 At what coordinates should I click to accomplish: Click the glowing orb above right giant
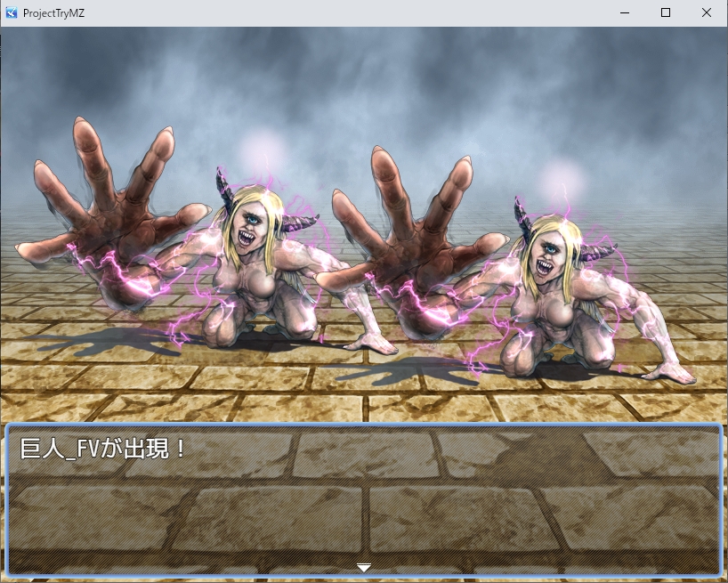point(561,177)
